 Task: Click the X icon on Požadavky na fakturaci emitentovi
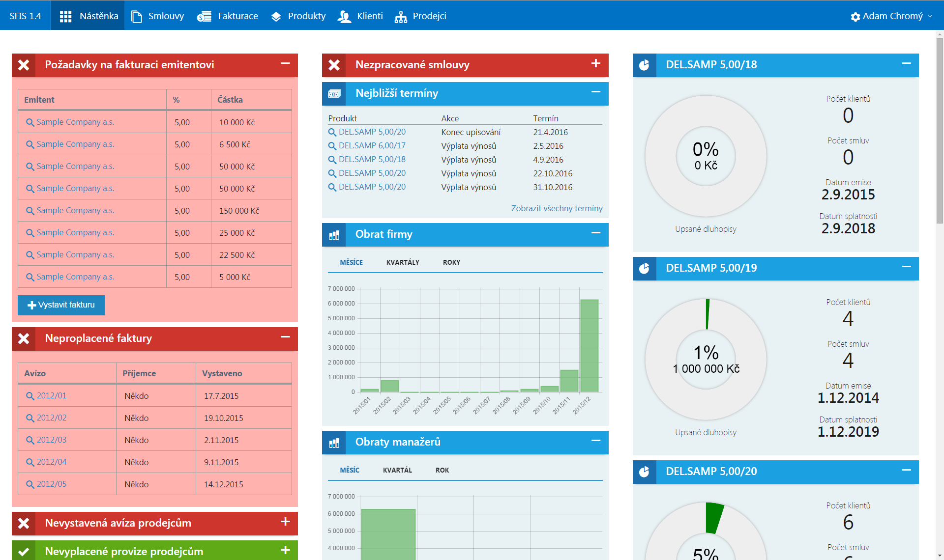tap(24, 65)
